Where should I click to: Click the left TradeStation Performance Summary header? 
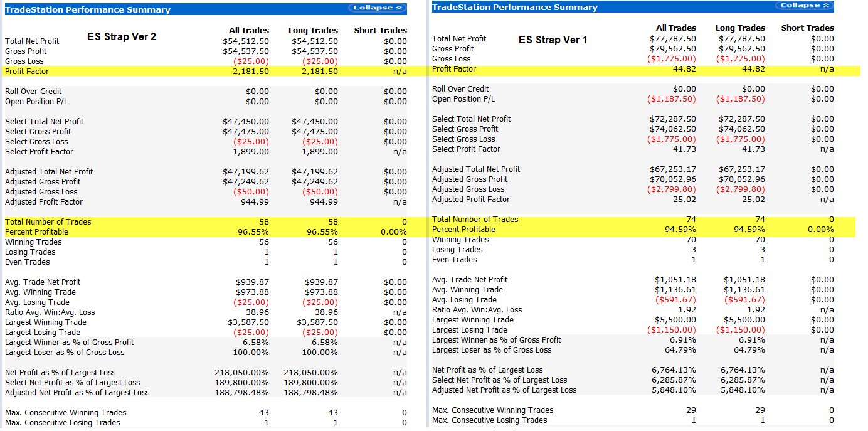coord(88,9)
